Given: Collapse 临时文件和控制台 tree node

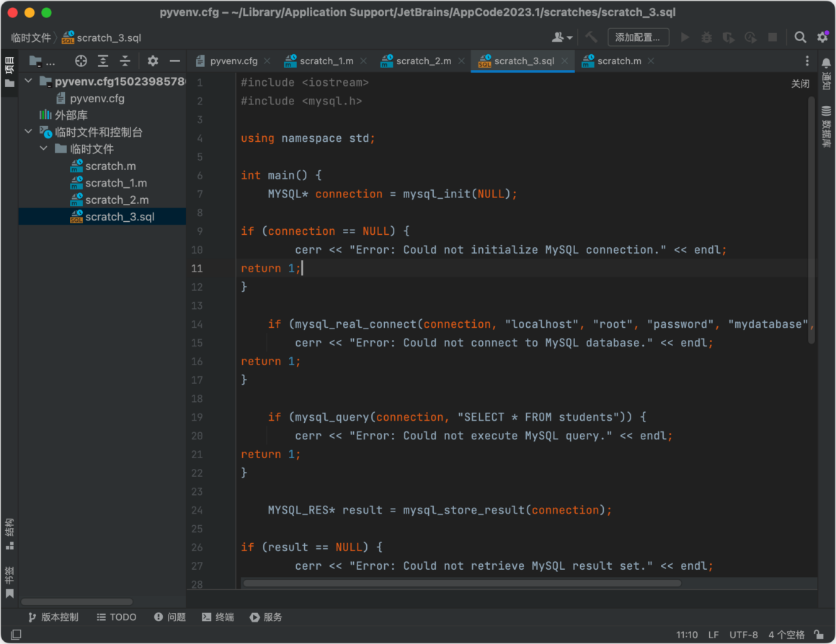Looking at the screenshot, I should coord(29,132).
